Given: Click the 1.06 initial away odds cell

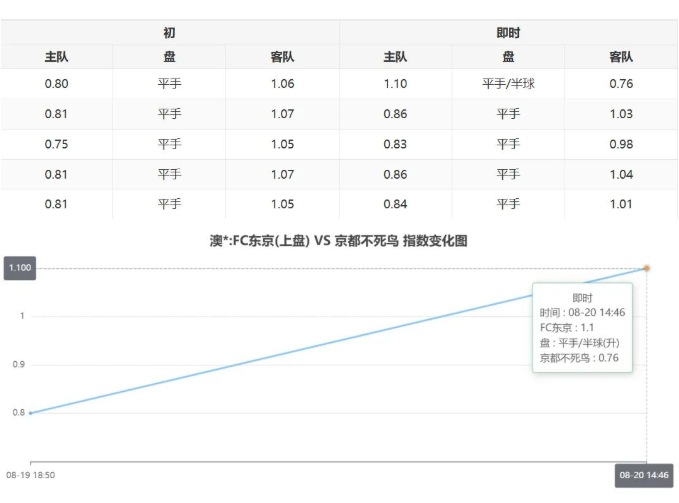Looking at the screenshot, I should click(282, 84).
